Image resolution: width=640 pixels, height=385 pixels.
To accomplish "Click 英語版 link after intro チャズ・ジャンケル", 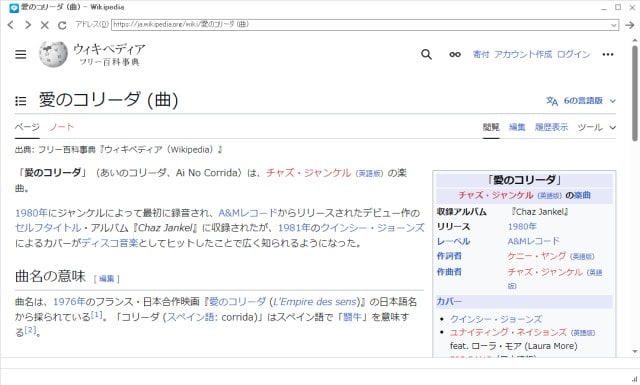I will point(369,174).
